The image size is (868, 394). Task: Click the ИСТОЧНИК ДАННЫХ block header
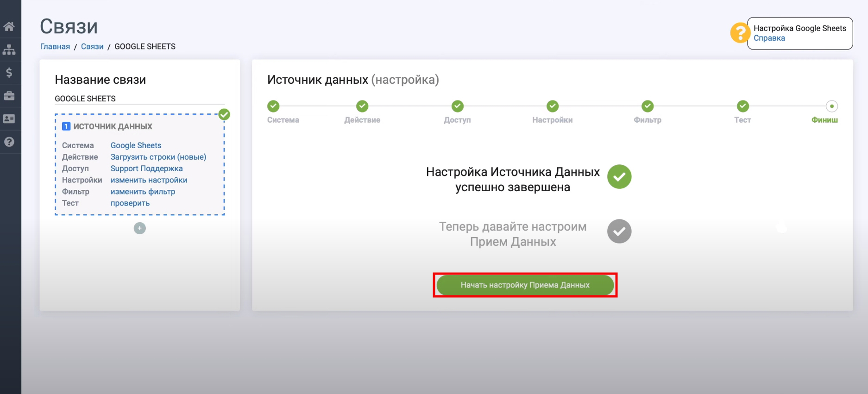pyautogui.click(x=113, y=126)
